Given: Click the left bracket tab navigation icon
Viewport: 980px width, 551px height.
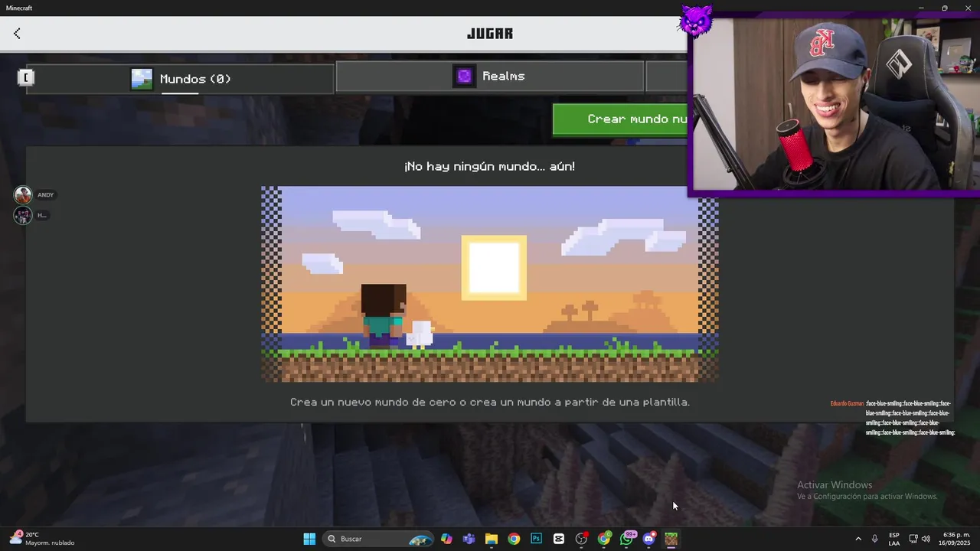Looking at the screenshot, I should (26, 77).
